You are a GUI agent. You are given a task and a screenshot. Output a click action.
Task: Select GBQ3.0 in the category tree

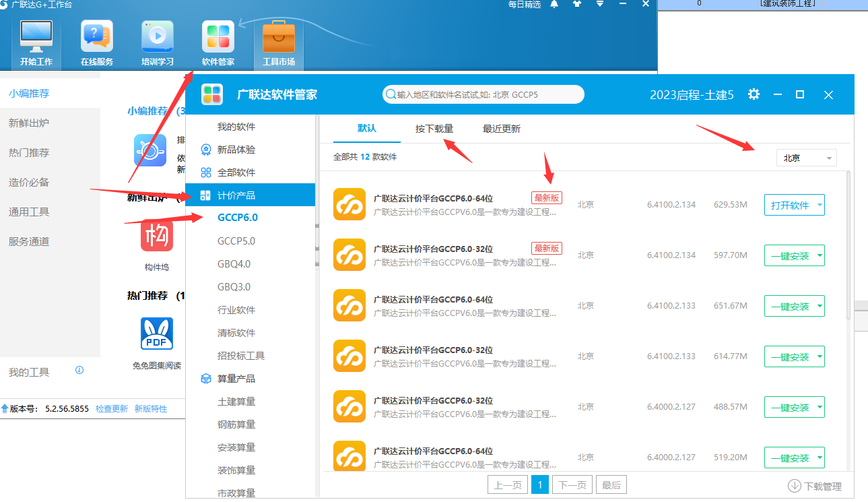pos(234,287)
